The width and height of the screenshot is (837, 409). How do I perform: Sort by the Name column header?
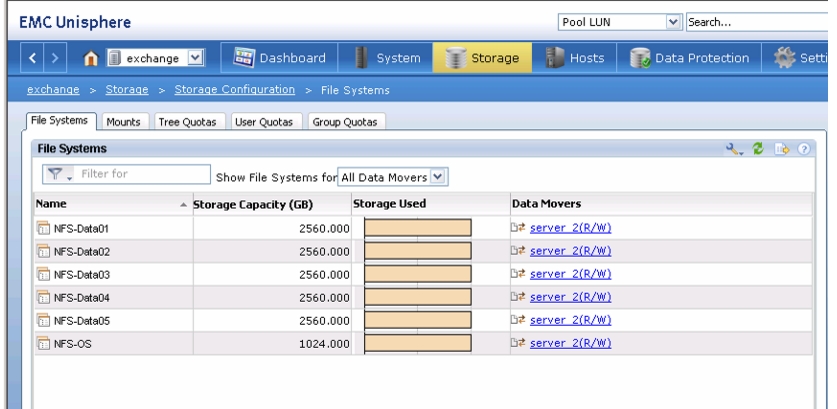(x=112, y=204)
